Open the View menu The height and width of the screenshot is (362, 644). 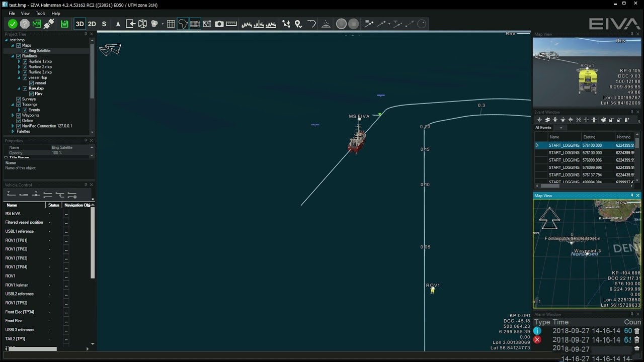pyautogui.click(x=25, y=14)
